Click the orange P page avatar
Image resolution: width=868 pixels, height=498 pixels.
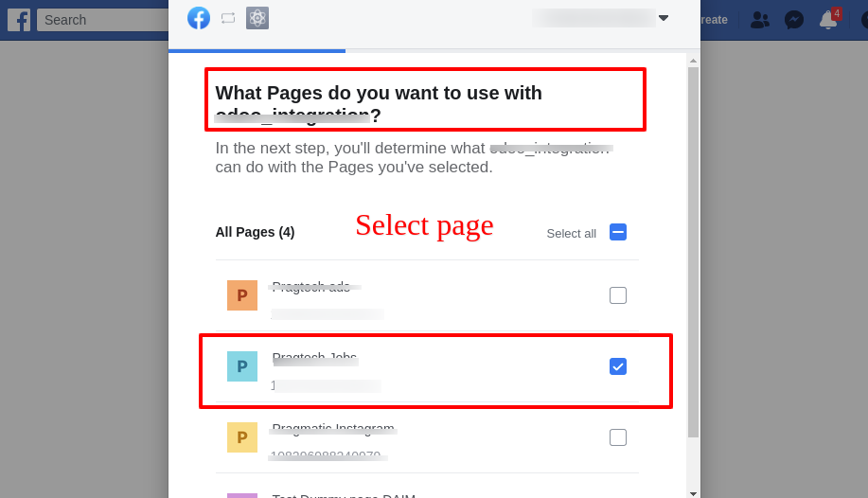242,295
